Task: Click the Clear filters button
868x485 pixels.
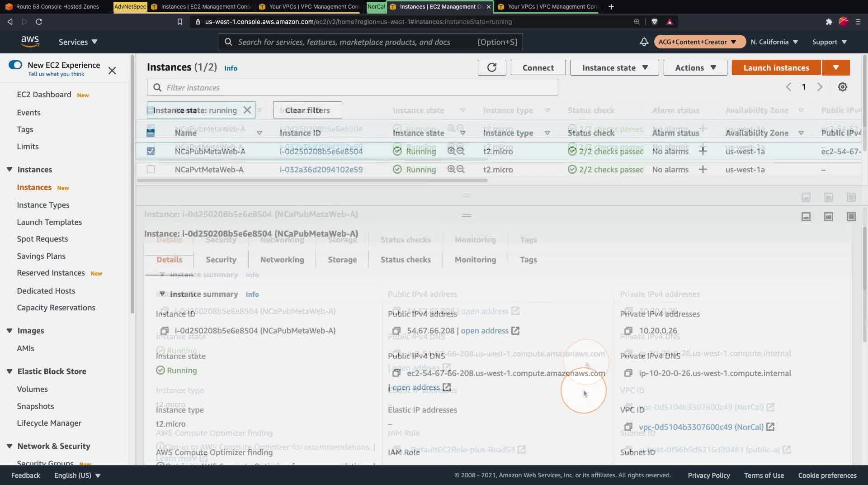Action: [307, 110]
